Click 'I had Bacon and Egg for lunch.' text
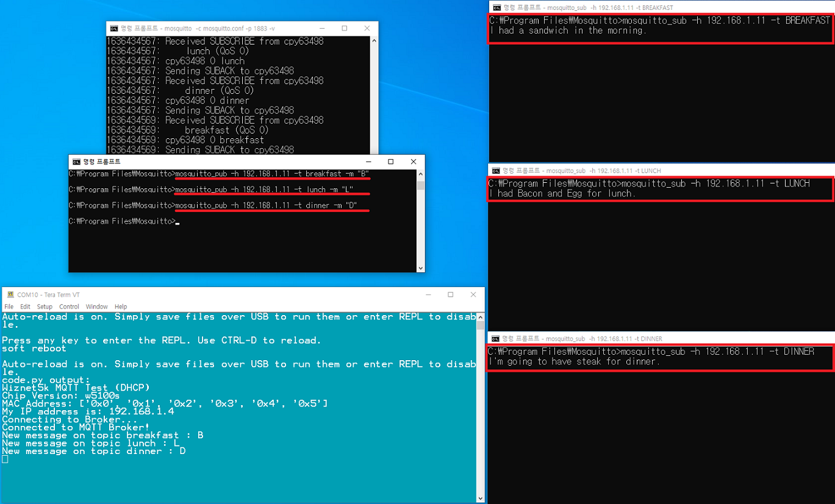The image size is (835, 504). pyautogui.click(x=562, y=194)
